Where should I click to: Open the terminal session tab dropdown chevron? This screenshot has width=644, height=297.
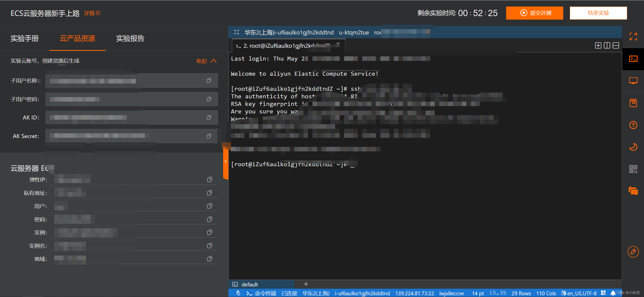338,44
